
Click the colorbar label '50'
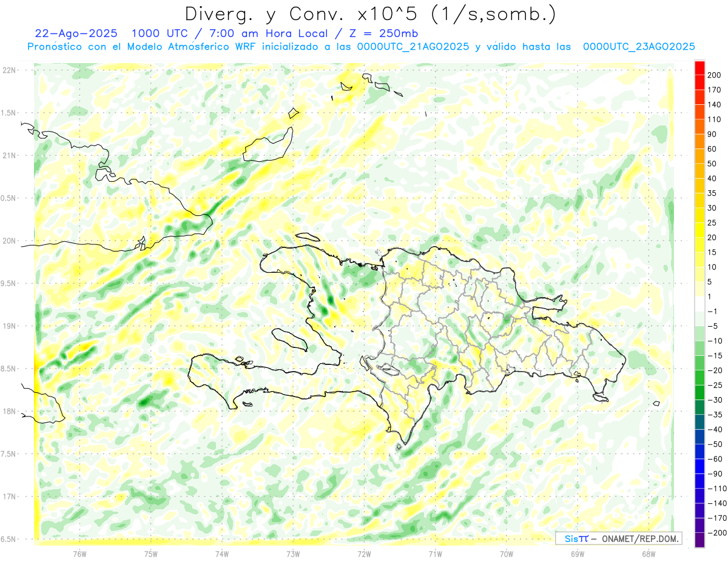click(713, 164)
